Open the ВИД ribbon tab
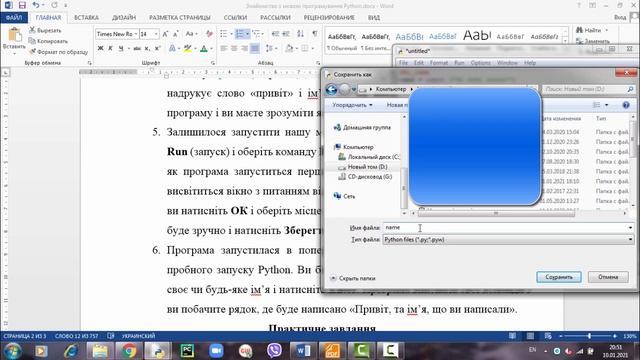The width and height of the screenshot is (640, 360). (373, 18)
